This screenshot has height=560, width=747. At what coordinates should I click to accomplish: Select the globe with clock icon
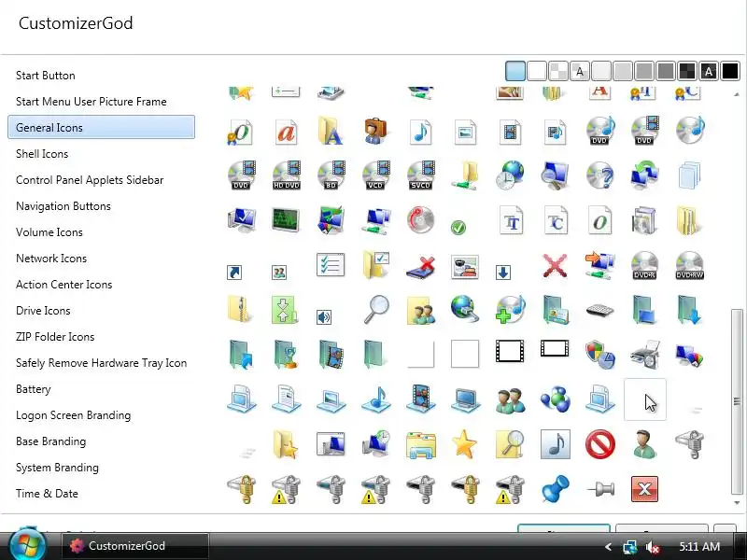click(x=510, y=175)
